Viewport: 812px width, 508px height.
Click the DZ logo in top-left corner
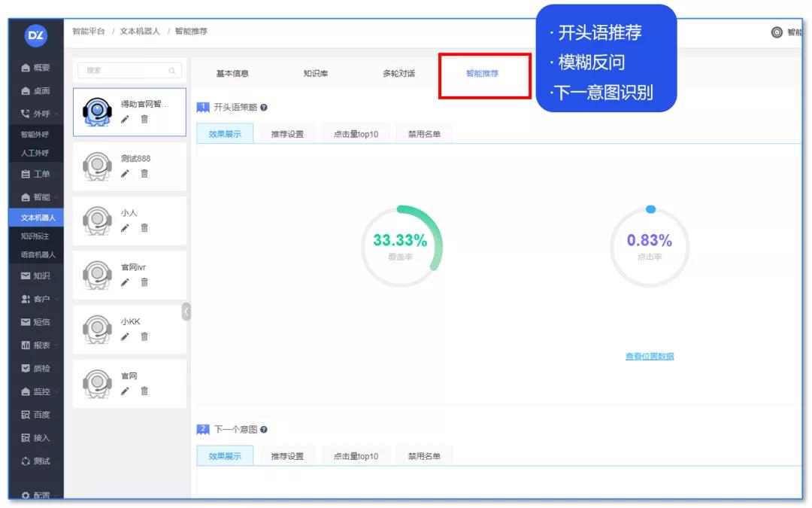(x=35, y=35)
